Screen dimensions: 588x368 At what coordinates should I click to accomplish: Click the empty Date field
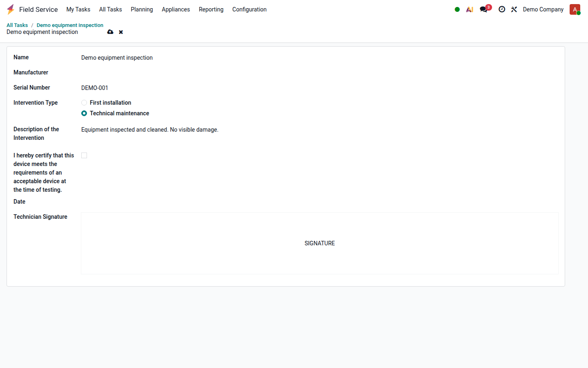click(x=320, y=202)
